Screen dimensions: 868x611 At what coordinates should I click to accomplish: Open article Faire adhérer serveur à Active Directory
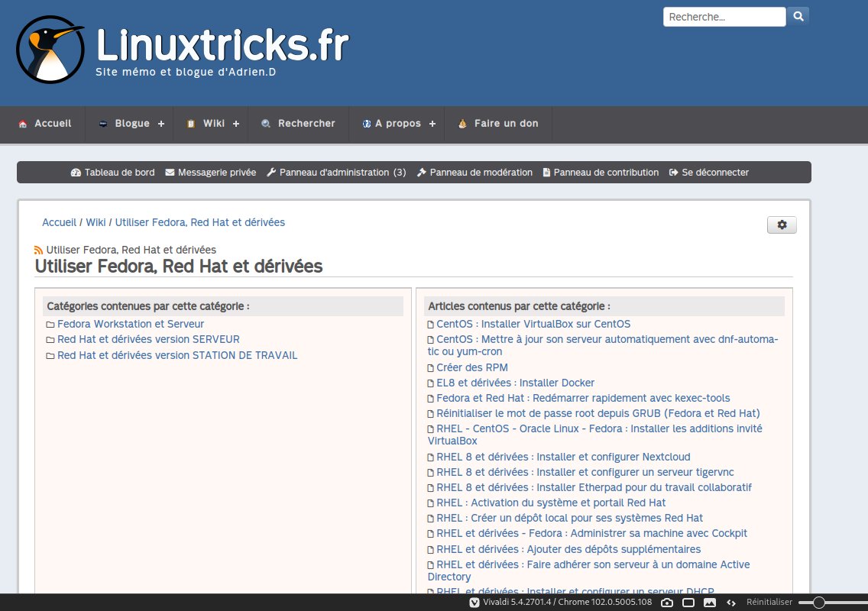(589, 571)
